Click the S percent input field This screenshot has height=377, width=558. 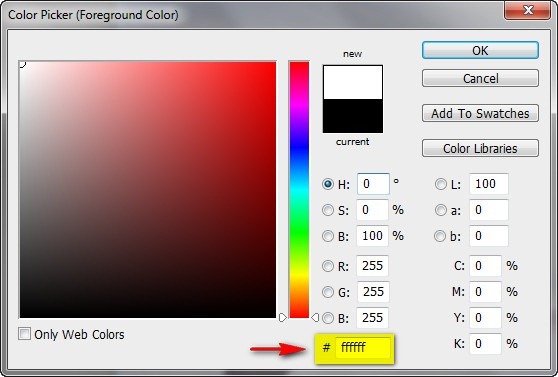coord(372,210)
